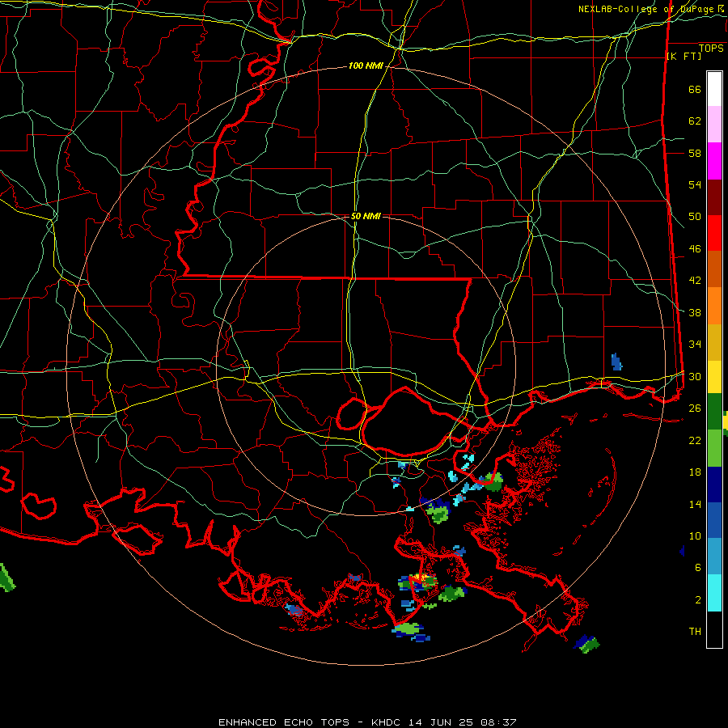Click the "34" legend value
The image size is (728, 728).
[695, 345]
